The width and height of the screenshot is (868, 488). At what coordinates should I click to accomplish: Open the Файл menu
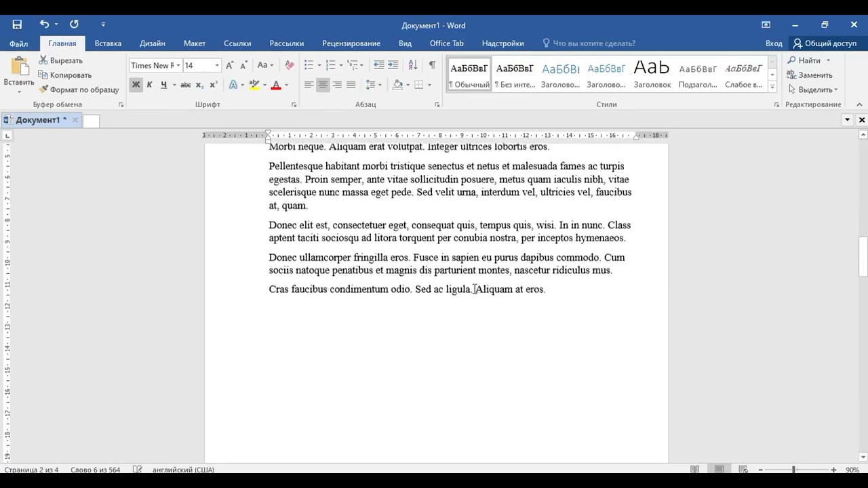tap(19, 43)
